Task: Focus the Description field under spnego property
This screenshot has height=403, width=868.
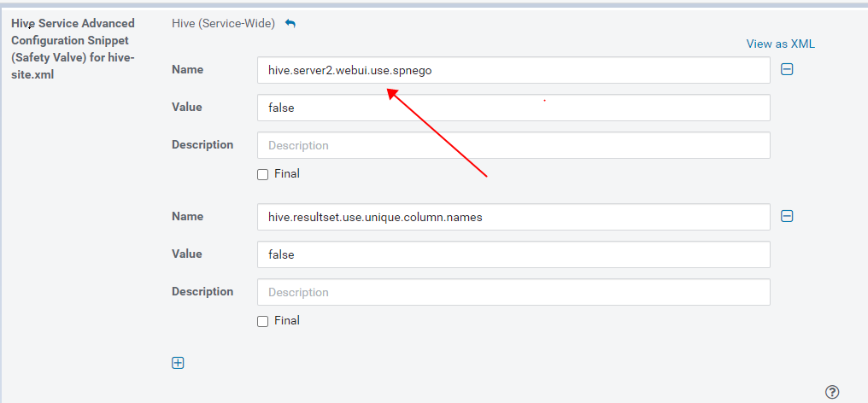Action: click(x=513, y=145)
